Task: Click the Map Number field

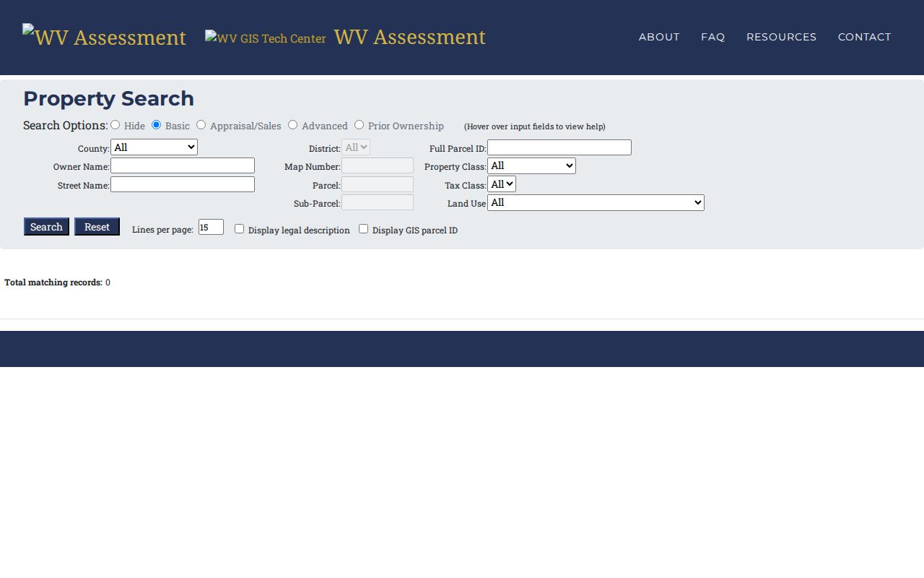Action: tap(378, 165)
